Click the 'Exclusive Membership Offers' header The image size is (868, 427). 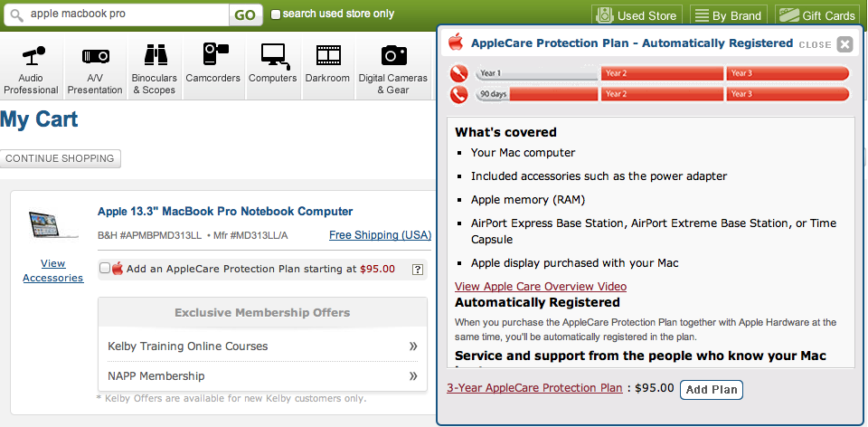pyautogui.click(x=262, y=312)
